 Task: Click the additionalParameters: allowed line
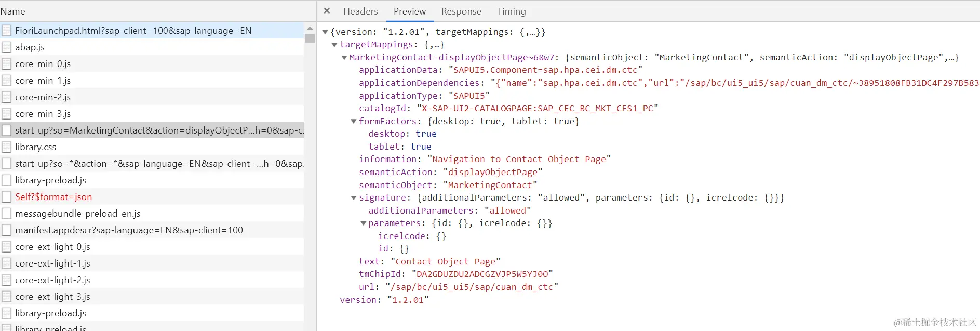[450, 210]
